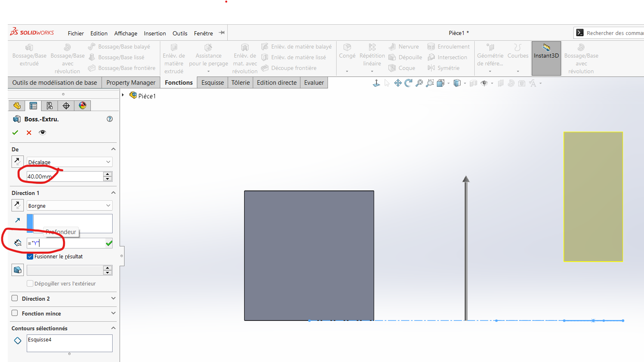Select Enlèv. de matière extrudé tool
The height and width of the screenshot is (362, 644).
point(174,59)
